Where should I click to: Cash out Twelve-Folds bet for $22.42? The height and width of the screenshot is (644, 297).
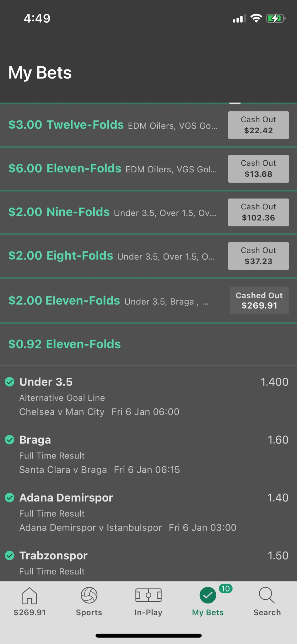[258, 125]
